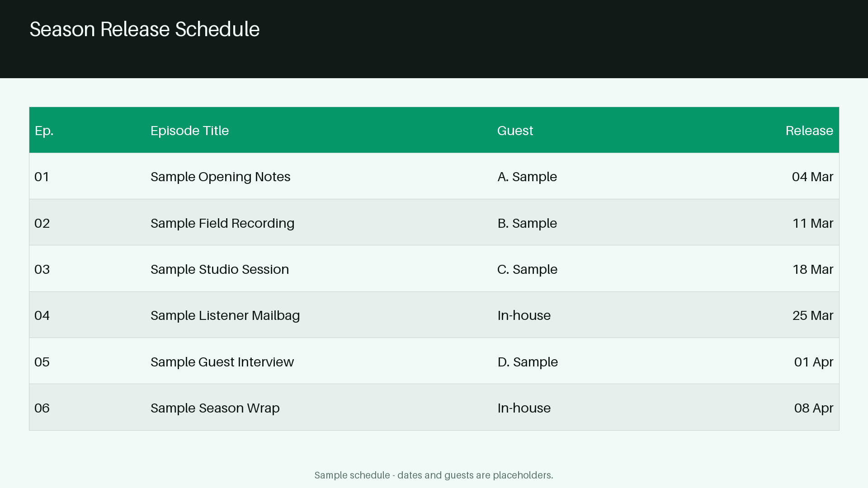868x488 pixels.
Task: Click the Sample Studio Session title
Action: coord(220,269)
